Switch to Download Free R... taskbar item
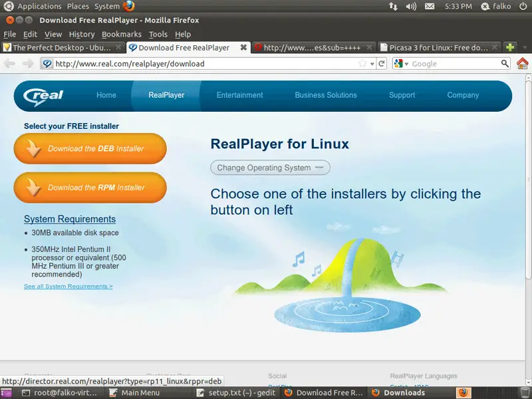The width and height of the screenshot is (532, 399). 324,393
